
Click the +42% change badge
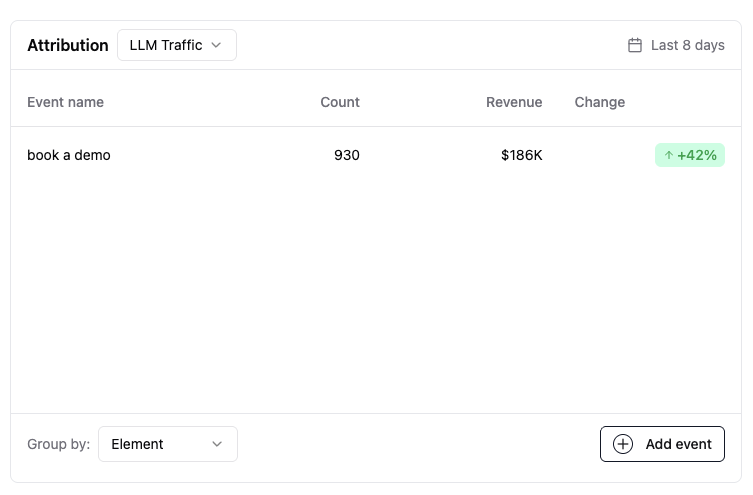[x=696, y=155]
